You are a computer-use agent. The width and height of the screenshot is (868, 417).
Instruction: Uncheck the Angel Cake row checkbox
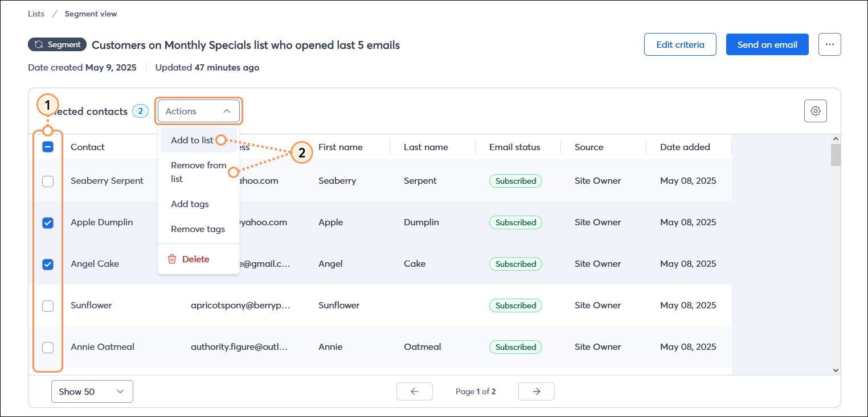(x=48, y=264)
